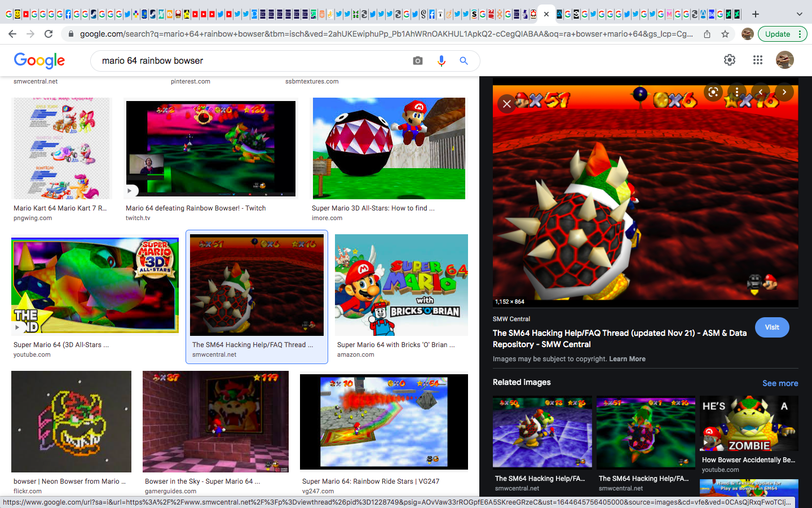Click the Related images heading
The image size is (812, 508).
point(522,382)
